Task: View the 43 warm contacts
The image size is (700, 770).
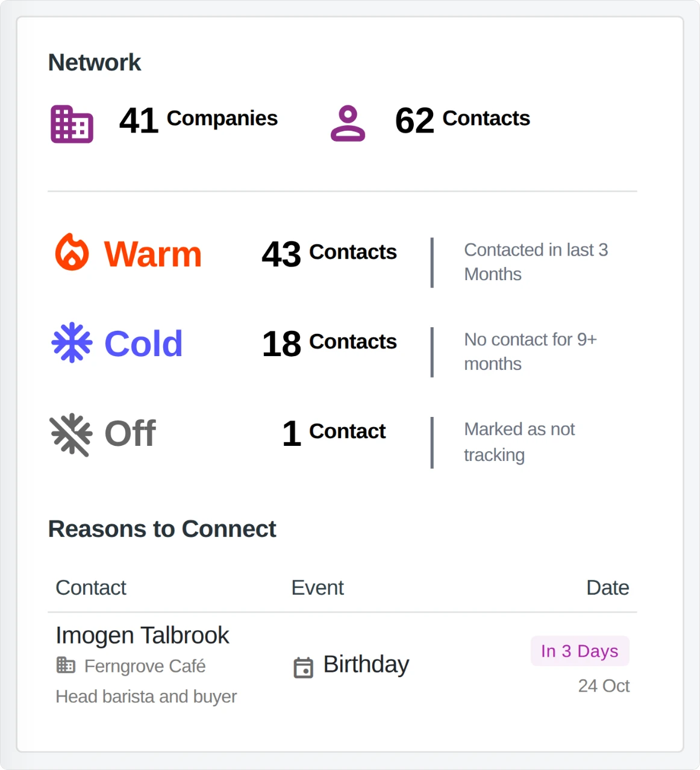Action: [x=329, y=254]
